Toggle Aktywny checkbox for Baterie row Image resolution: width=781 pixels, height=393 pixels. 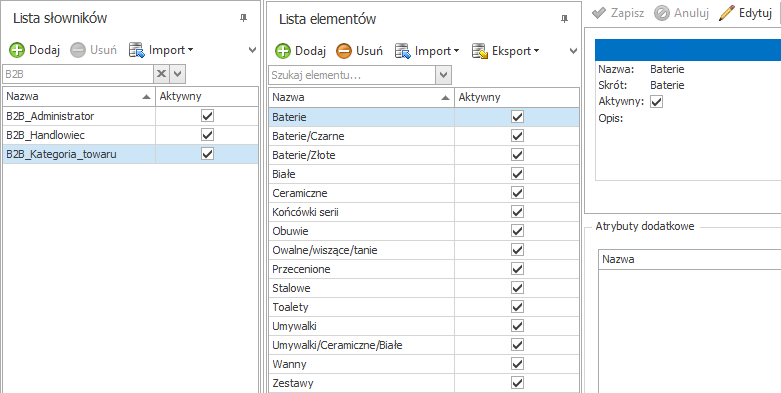point(518,117)
